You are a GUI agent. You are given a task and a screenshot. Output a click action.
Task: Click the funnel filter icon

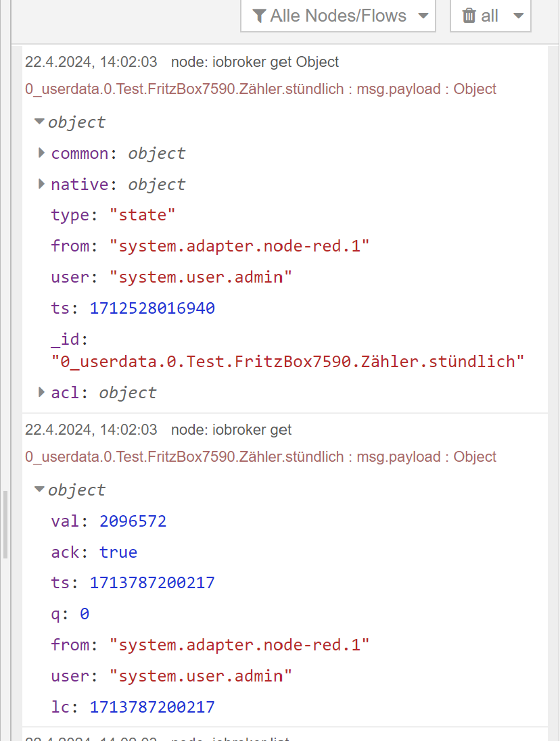[258, 16]
